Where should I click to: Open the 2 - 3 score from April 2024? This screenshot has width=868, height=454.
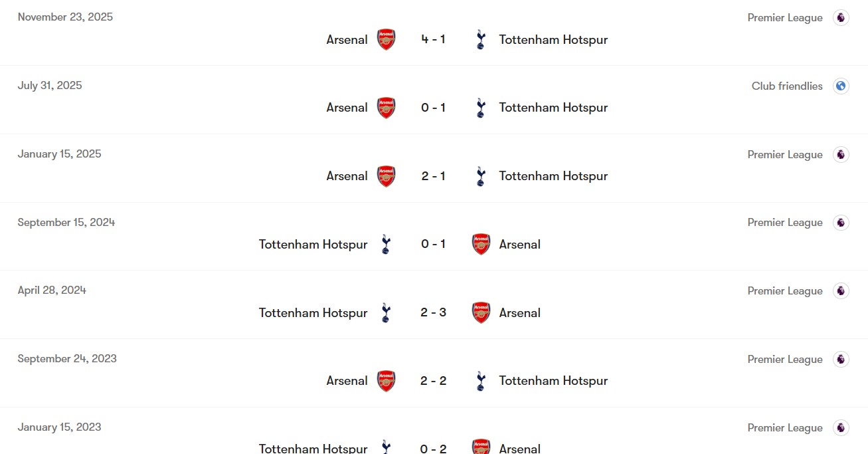click(x=433, y=313)
